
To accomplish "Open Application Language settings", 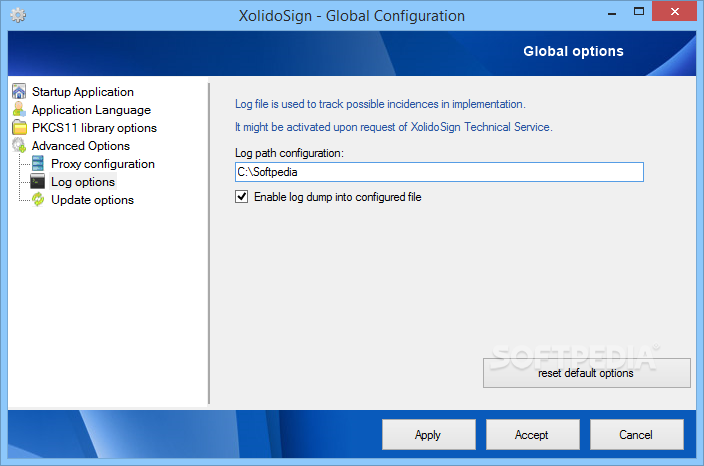I will (x=91, y=110).
